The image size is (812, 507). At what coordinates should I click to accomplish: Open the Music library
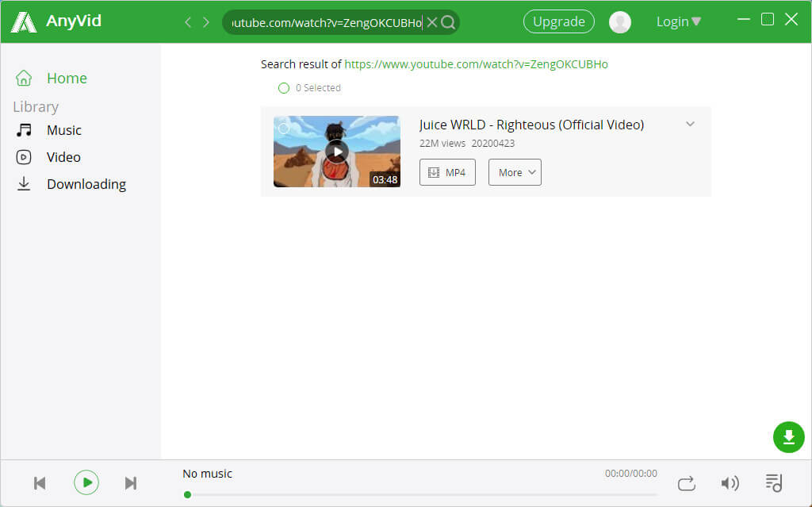pos(64,130)
